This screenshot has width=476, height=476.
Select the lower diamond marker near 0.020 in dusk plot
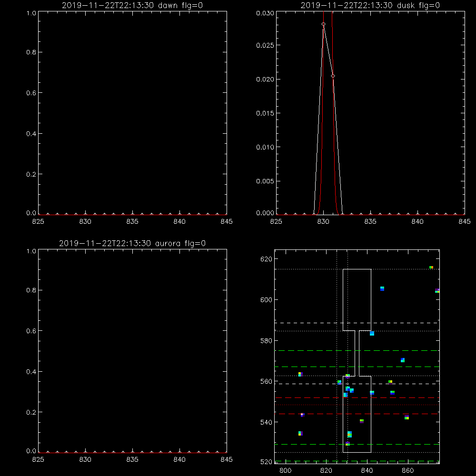(333, 76)
